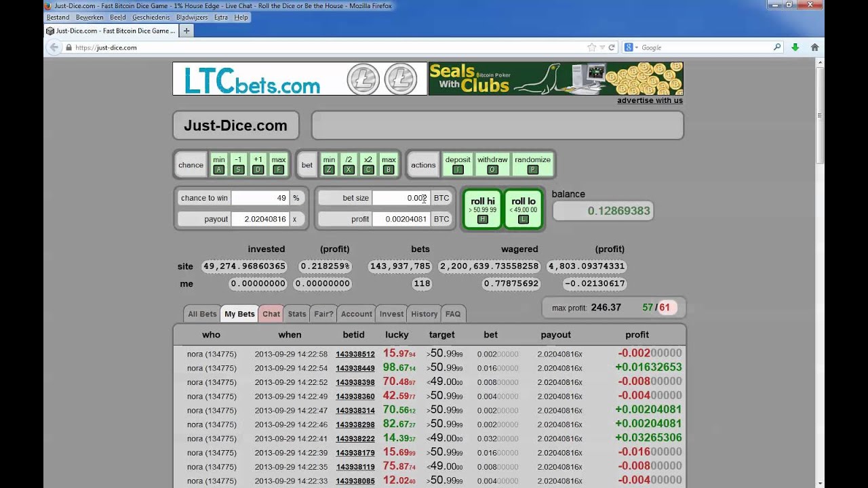Open bet id 143938179 link
The height and width of the screenshot is (488, 868).
(x=355, y=453)
